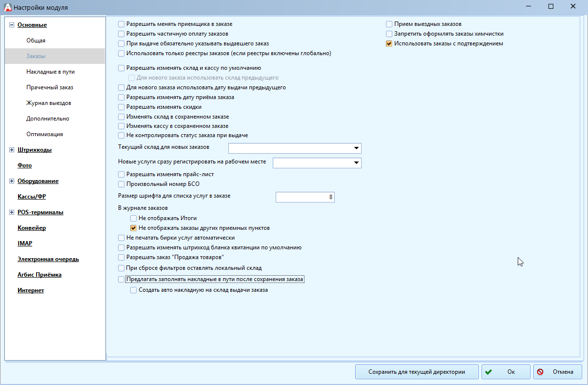Tick Произвольный номер БСО checkbox
This screenshot has width=588, height=385.
(122, 184)
